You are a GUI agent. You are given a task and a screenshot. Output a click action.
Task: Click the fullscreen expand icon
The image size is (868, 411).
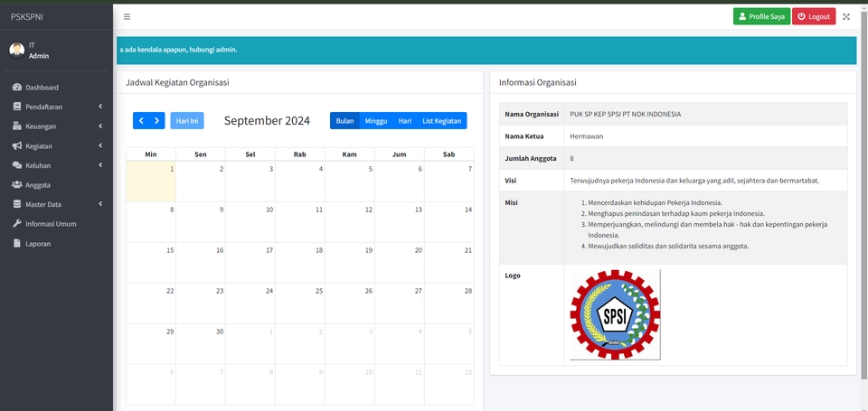[x=846, y=16]
